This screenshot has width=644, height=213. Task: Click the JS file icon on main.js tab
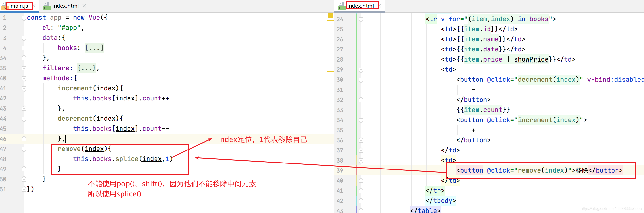coord(4,6)
